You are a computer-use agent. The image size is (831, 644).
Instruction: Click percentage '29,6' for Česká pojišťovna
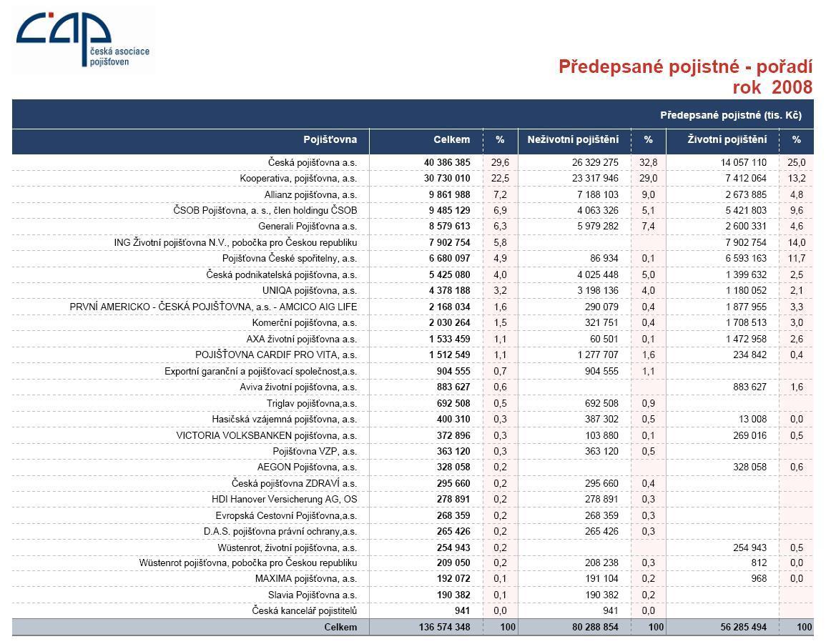(x=501, y=162)
